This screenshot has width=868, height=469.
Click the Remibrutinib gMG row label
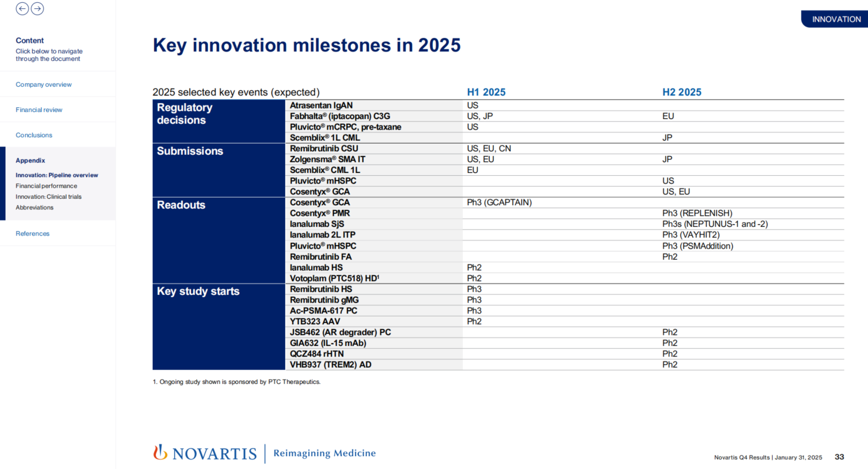pos(324,300)
